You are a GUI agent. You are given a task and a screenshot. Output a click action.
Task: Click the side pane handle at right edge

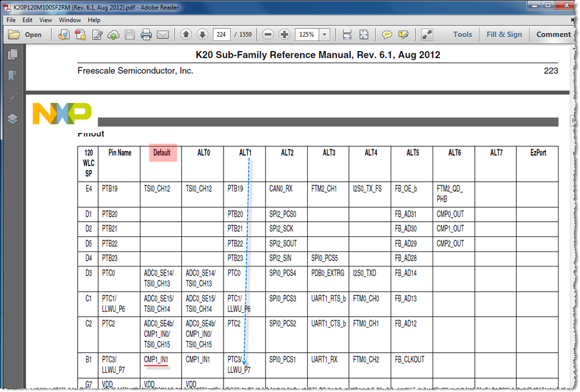(x=573, y=120)
